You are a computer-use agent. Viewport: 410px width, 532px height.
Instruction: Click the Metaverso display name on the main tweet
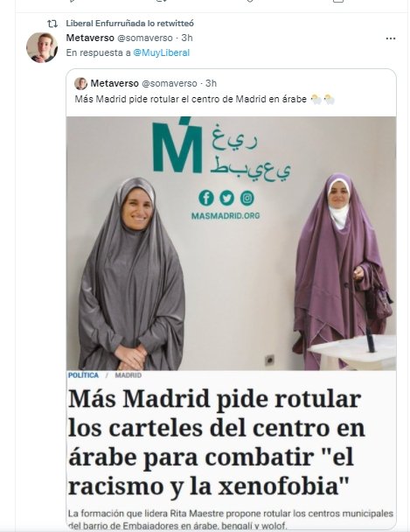click(x=90, y=38)
